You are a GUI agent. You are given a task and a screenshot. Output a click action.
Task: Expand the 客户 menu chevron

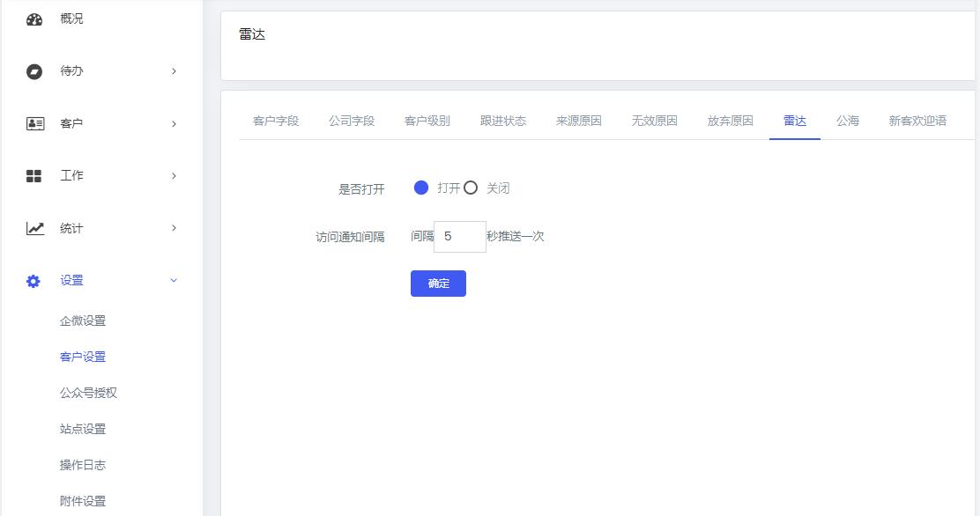pos(174,123)
